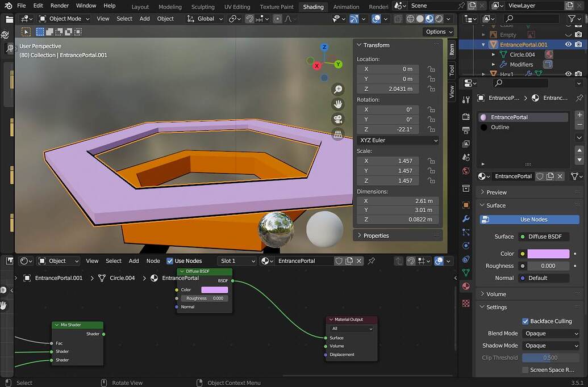Lock Location X transform padlock
This screenshot has width=588, height=387.
431,69
